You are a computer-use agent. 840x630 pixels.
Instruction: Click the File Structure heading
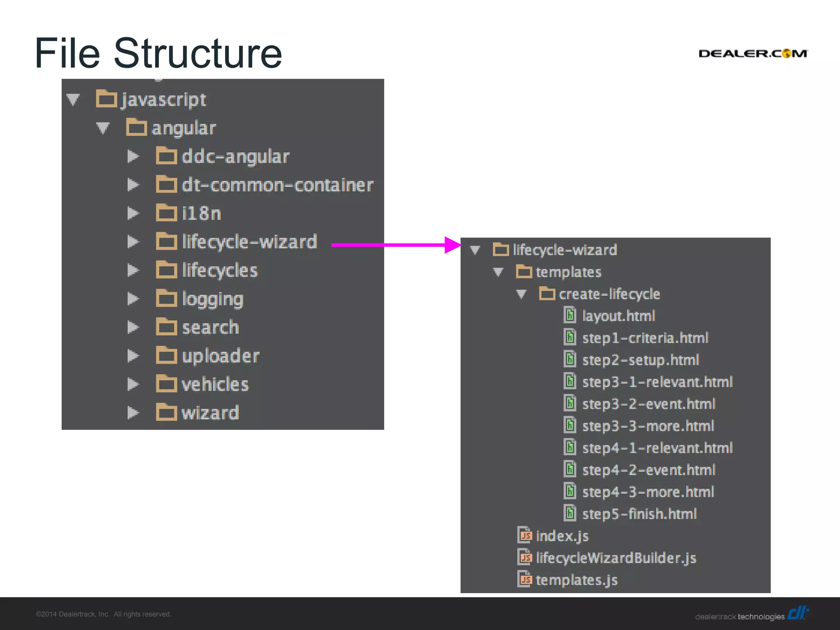158,53
